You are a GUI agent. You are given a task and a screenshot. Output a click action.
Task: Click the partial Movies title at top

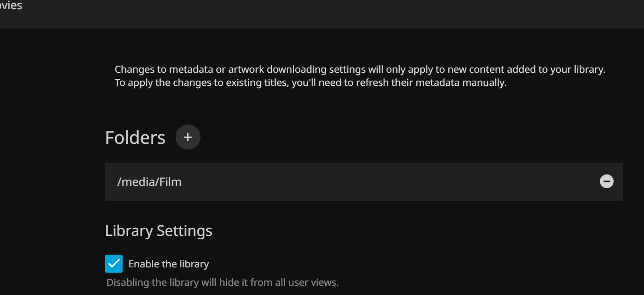pyautogui.click(x=11, y=6)
